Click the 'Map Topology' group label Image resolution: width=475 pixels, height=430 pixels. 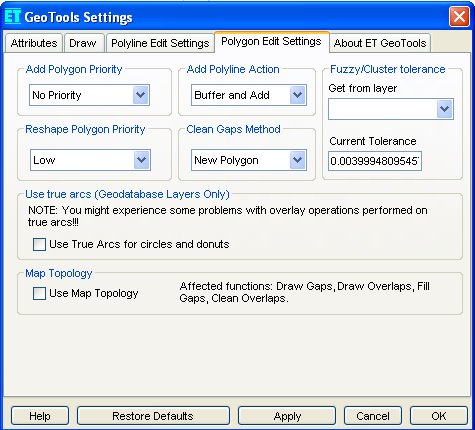pos(59,273)
